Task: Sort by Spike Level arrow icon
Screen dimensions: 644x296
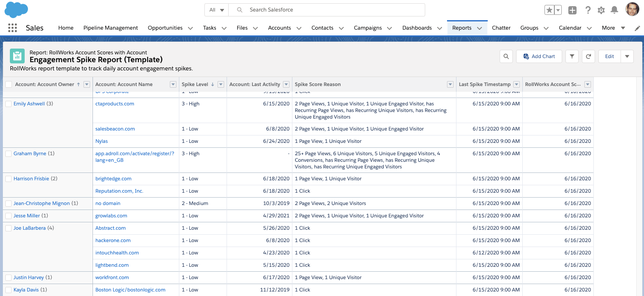Action: pos(213,84)
